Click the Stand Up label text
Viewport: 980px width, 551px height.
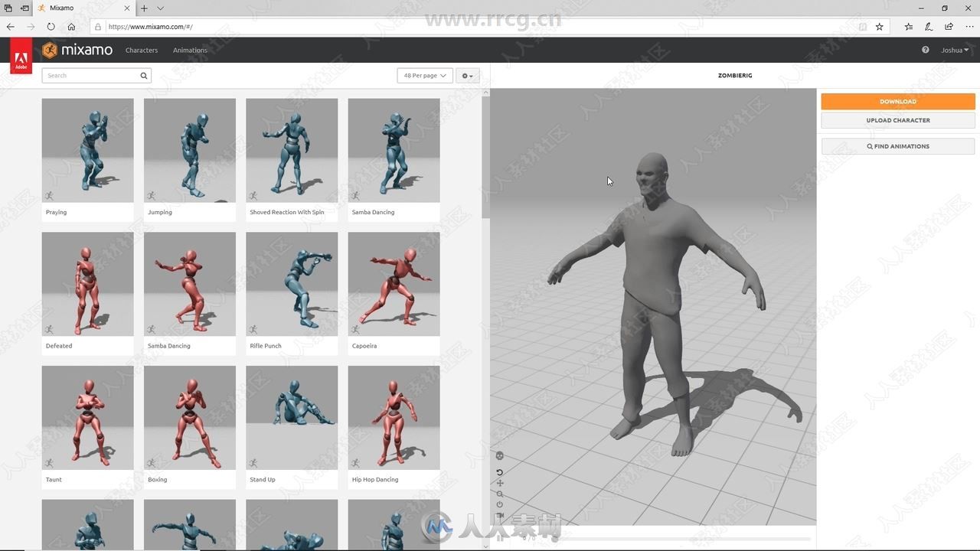point(263,480)
